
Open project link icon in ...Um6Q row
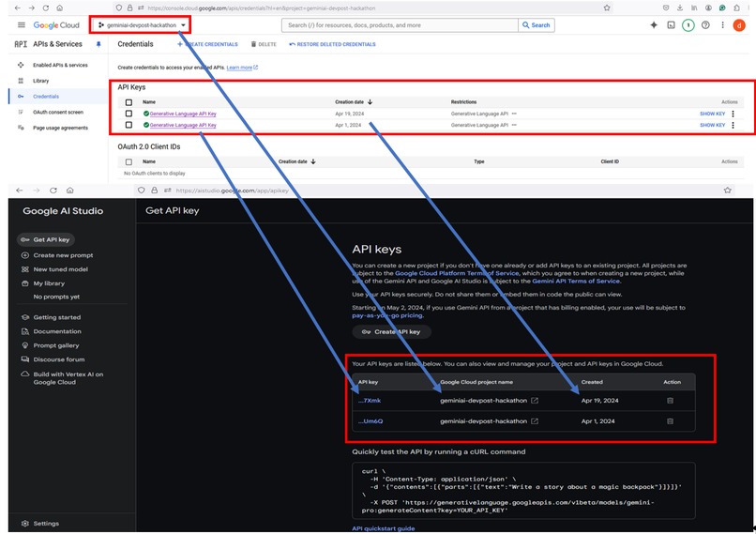[535, 421]
